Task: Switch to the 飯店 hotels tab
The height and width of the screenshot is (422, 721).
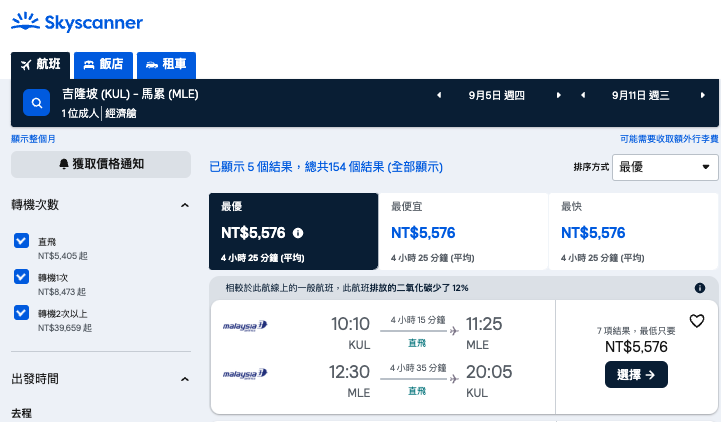Action: point(103,65)
